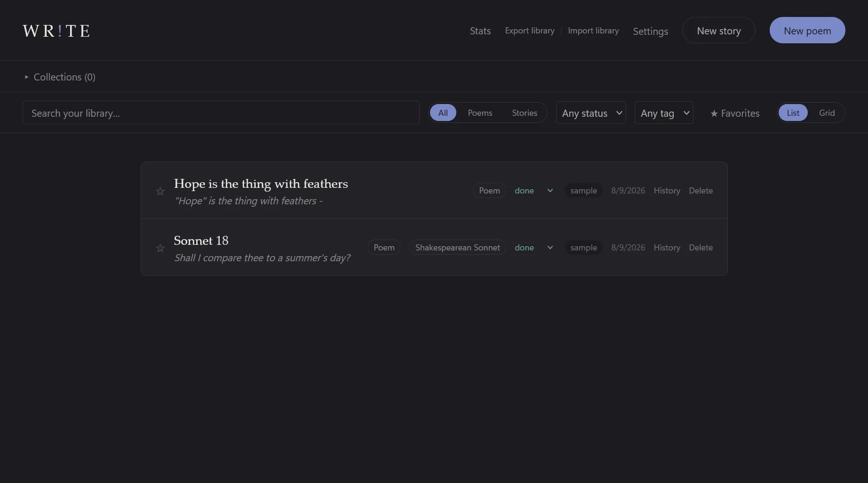Filter library by Poems tab
This screenshot has height=483, width=868.
pos(480,113)
